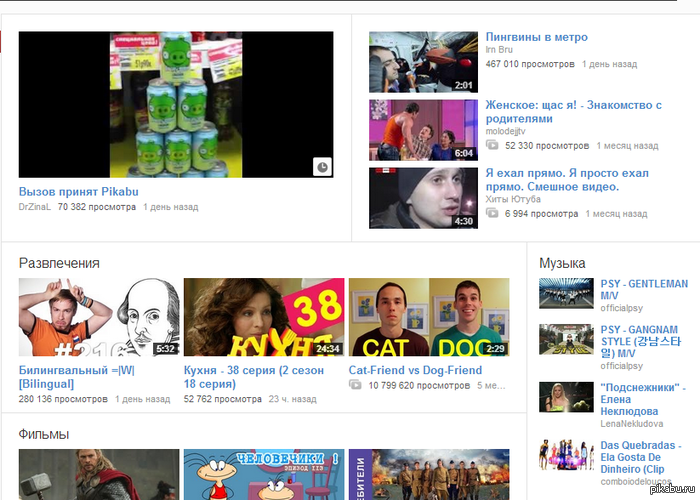The image size is (700, 500).
Task: Visit the DrZinaL channel link
Action: click(x=36, y=207)
